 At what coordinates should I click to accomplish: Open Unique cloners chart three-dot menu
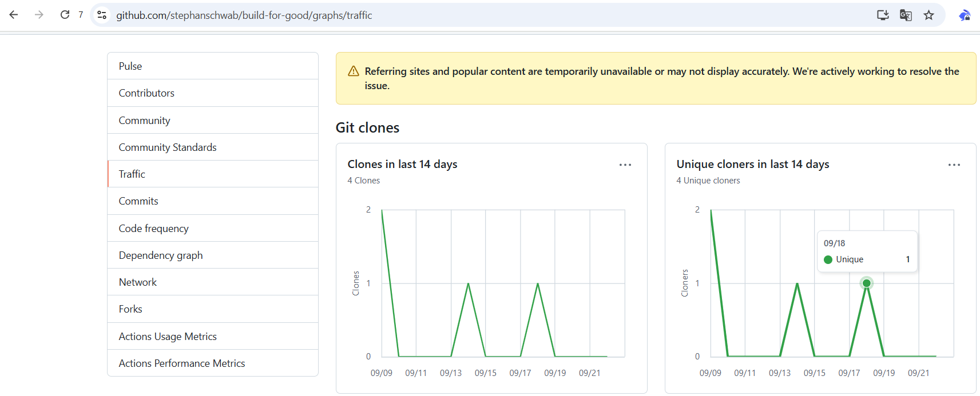(x=954, y=165)
